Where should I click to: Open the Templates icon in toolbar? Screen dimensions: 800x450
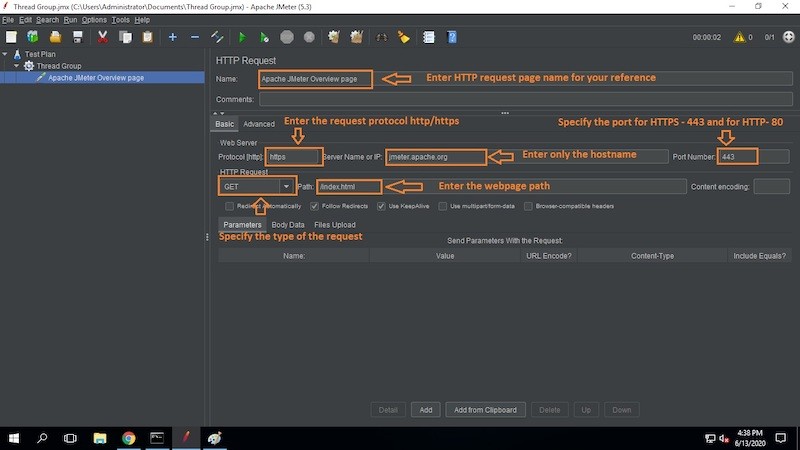[33, 37]
